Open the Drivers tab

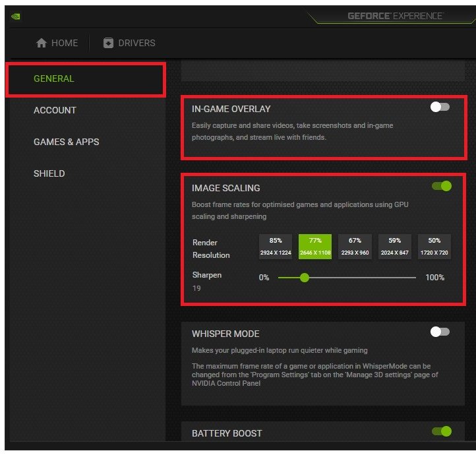[x=129, y=43]
